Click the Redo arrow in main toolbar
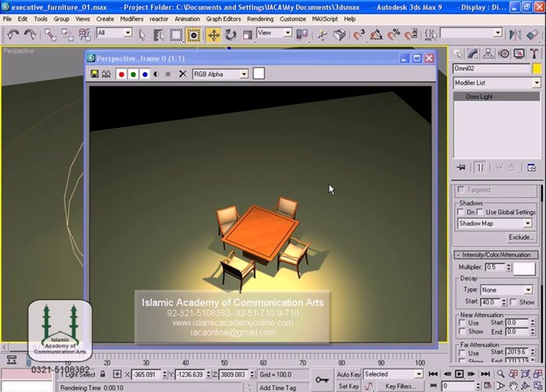546x392 pixels. [30, 34]
